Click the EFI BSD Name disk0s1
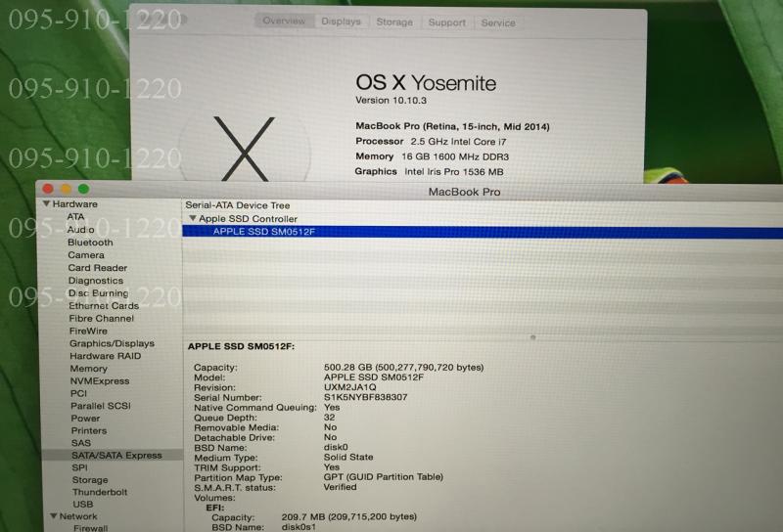This screenshot has height=532, width=783. tap(299, 527)
